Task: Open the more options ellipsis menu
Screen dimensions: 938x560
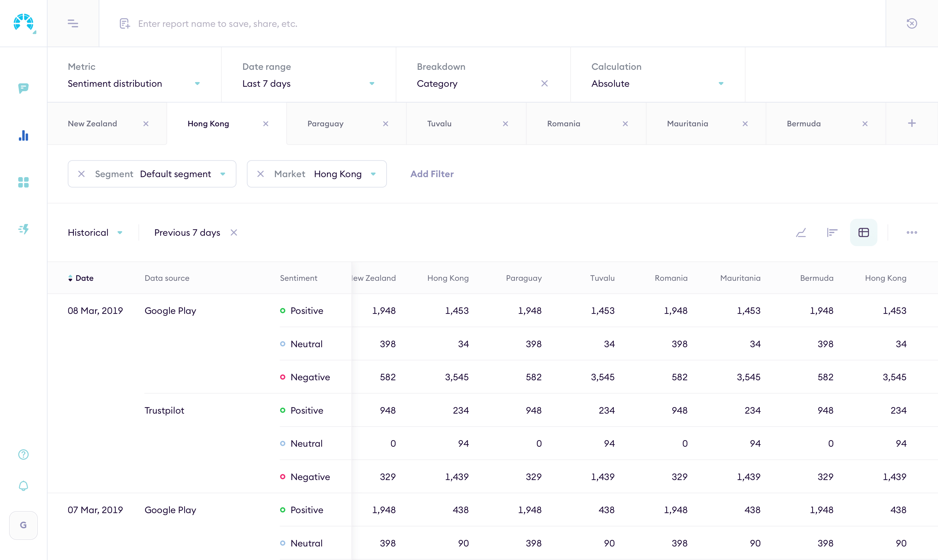Action: point(912,232)
